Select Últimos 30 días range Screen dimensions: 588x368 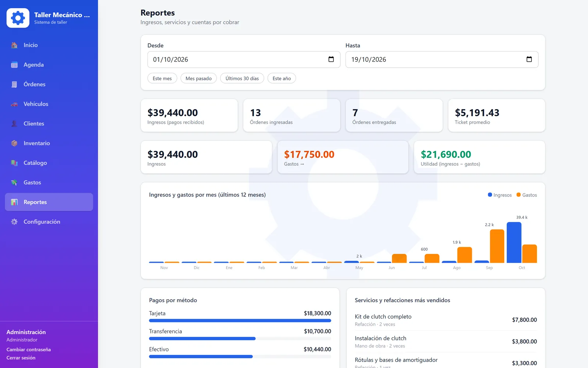[242, 78]
